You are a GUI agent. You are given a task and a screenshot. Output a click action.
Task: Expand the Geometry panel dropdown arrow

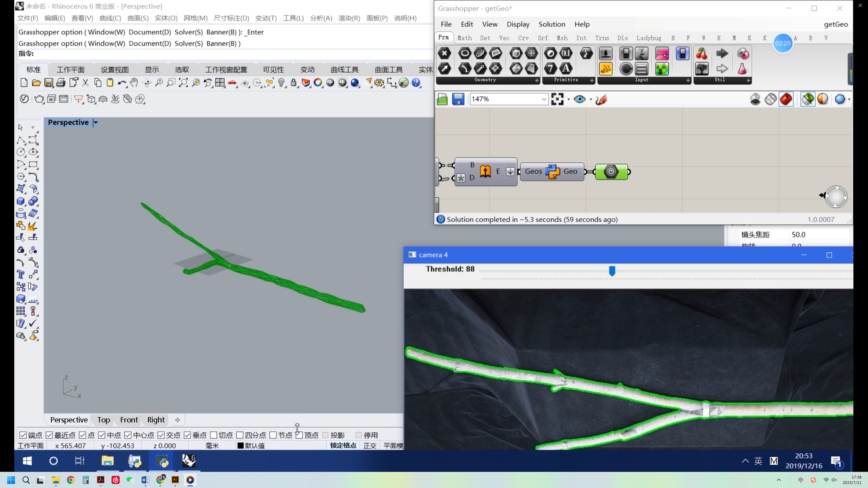[x=537, y=80]
